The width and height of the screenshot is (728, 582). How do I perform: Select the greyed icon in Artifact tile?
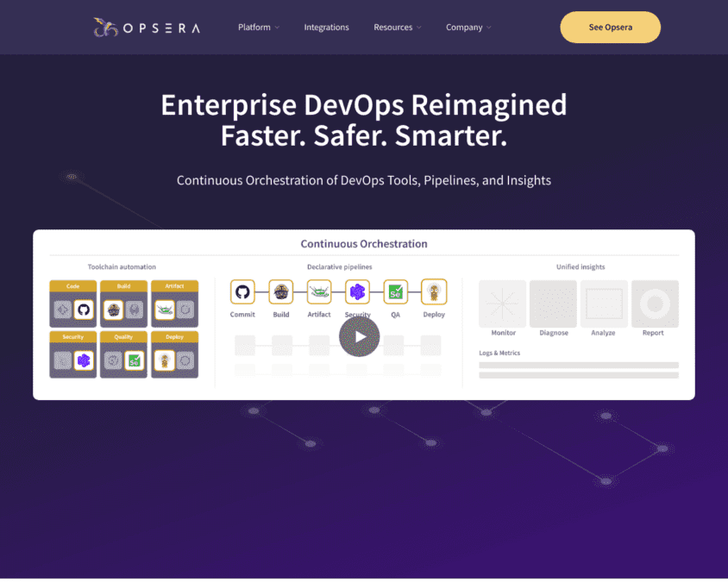[185, 310]
